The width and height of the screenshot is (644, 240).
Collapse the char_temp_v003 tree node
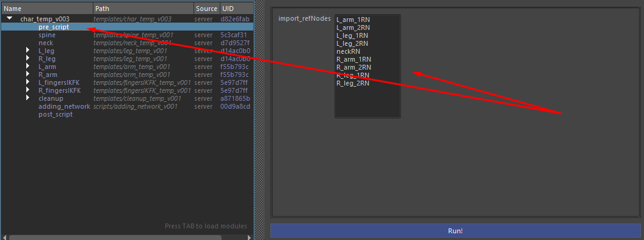pyautogui.click(x=9, y=18)
